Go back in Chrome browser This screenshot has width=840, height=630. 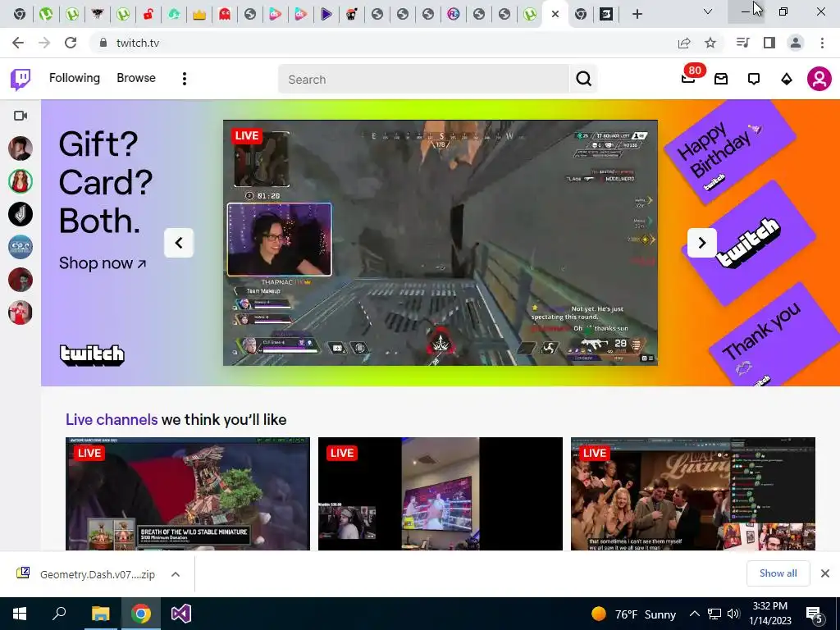click(18, 43)
